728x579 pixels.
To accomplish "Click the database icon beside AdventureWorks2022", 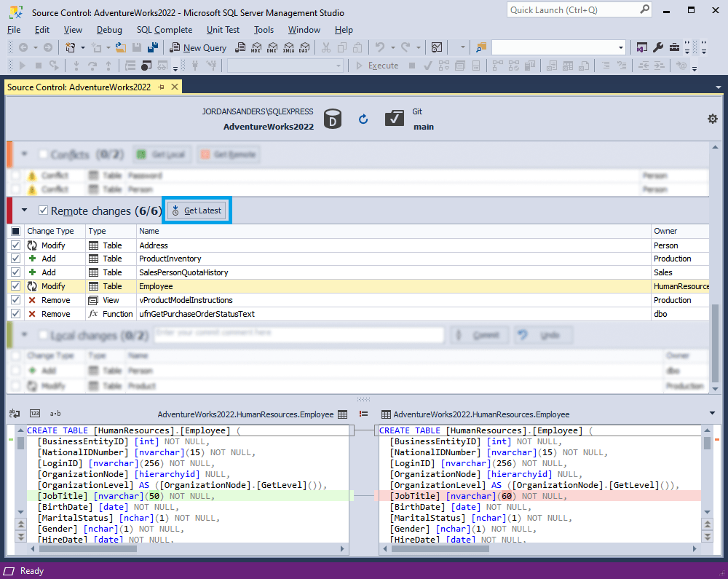I will pos(333,119).
